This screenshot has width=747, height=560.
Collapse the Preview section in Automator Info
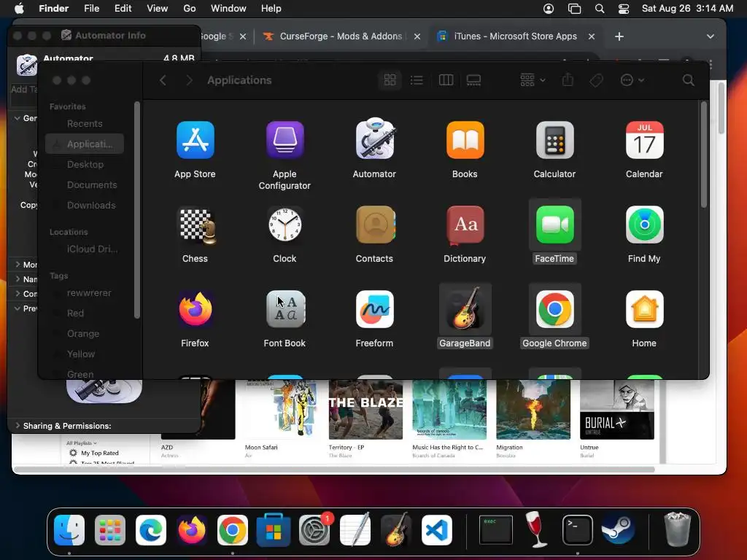pos(18,308)
